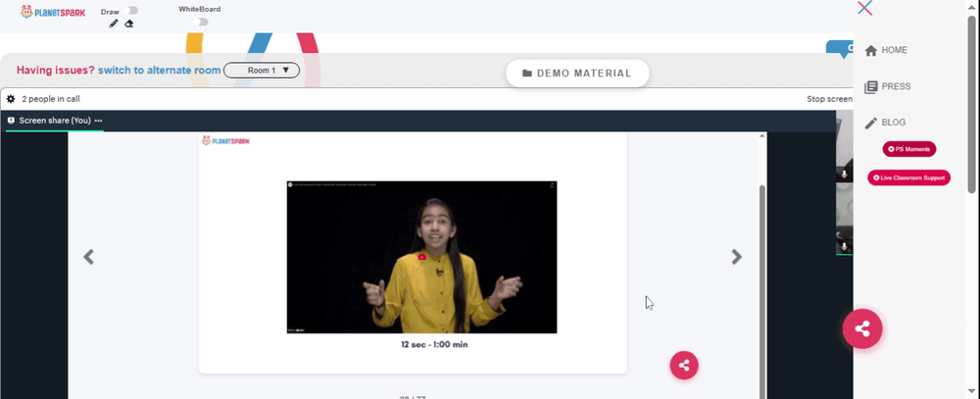Image resolution: width=980 pixels, height=399 pixels.
Task: Open PRESS from side menu
Action: [888, 87]
